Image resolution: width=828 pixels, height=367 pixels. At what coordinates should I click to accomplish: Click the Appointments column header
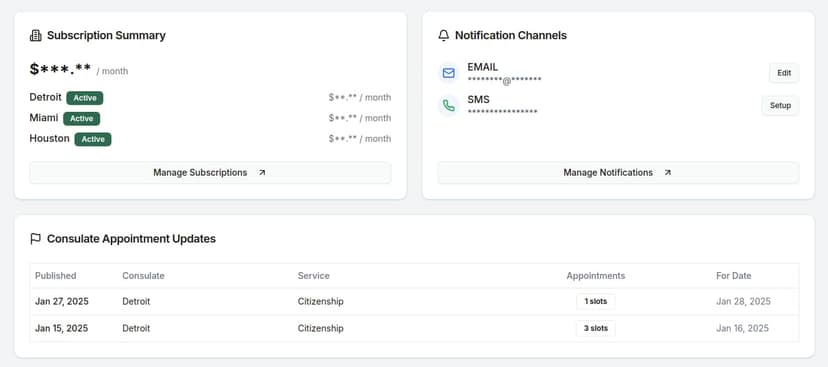(x=596, y=276)
